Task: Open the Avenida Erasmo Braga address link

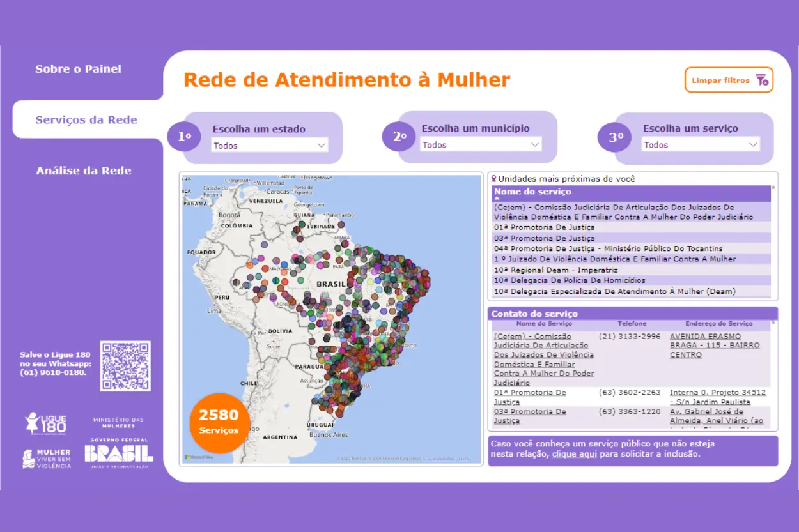Action: point(715,346)
